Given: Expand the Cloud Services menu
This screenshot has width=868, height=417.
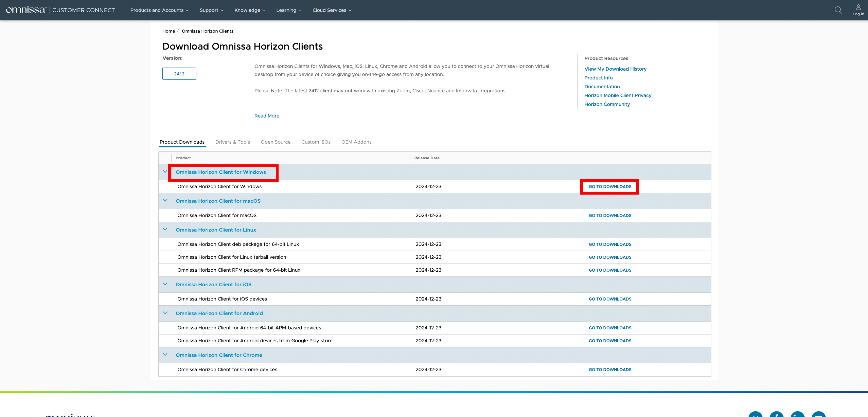Looking at the screenshot, I should tap(332, 10).
